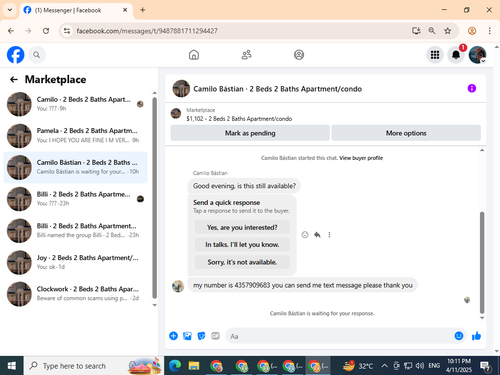Open the Groups icon in top navigation

[299, 55]
